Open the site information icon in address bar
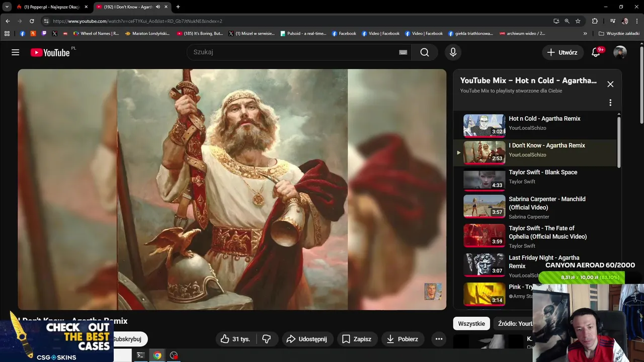644x362 pixels. click(46, 21)
